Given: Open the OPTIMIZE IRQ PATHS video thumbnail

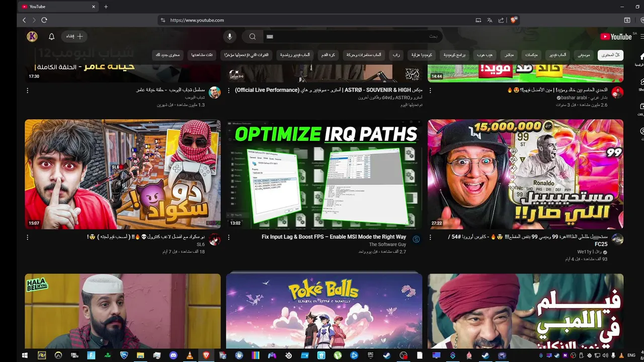Looking at the screenshot, I should click(x=324, y=174).
